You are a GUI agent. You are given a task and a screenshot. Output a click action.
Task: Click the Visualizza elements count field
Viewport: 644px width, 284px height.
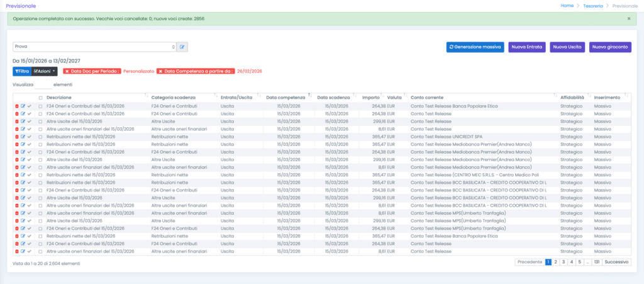tap(43, 84)
